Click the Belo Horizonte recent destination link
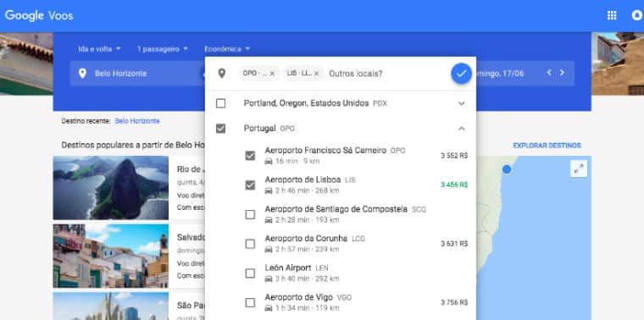Screen dimensions: 644x320 tap(137, 121)
